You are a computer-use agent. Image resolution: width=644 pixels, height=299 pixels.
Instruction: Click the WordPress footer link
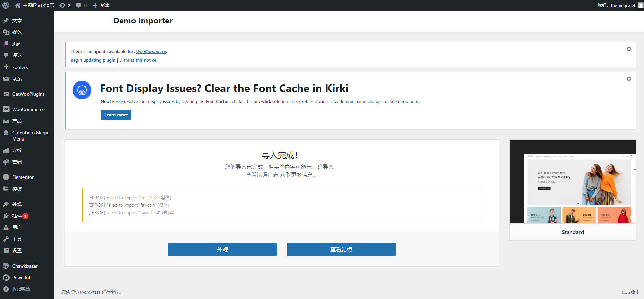pyautogui.click(x=90, y=292)
